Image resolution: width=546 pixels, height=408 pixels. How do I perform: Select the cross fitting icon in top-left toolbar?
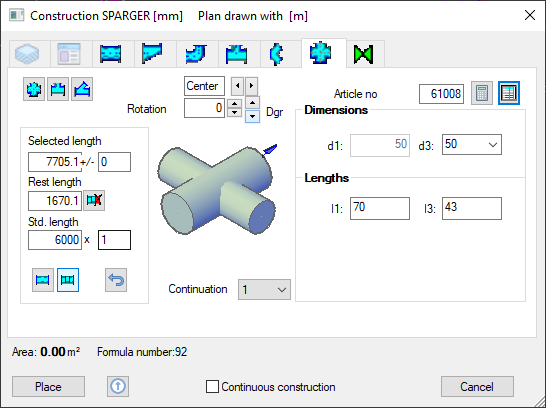pos(34,89)
